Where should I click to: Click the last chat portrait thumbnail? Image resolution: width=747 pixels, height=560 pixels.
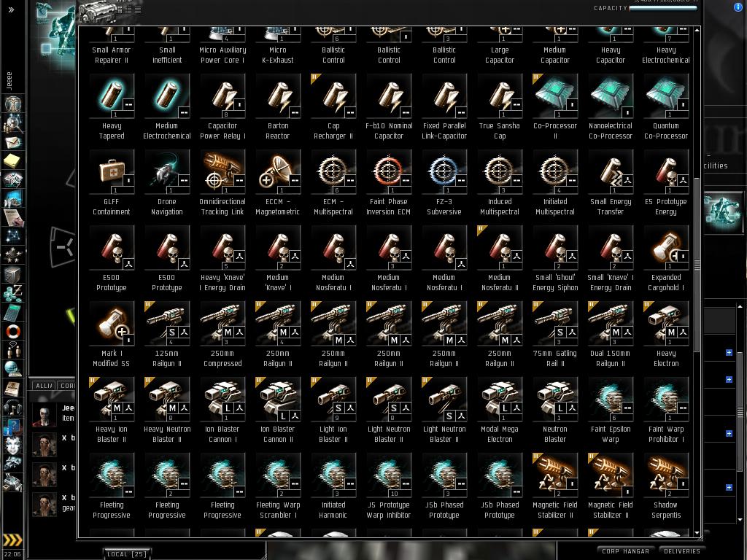44,505
